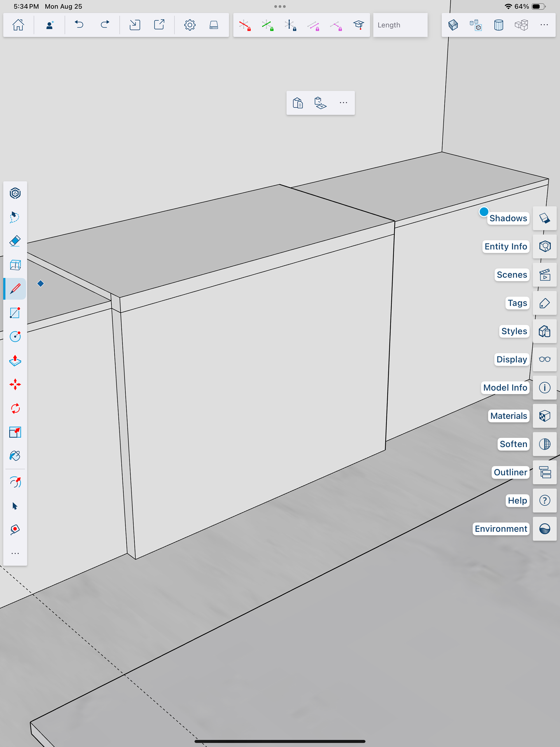Select the Push/Pull tool
The image size is (560, 747).
tap(15, 361)
